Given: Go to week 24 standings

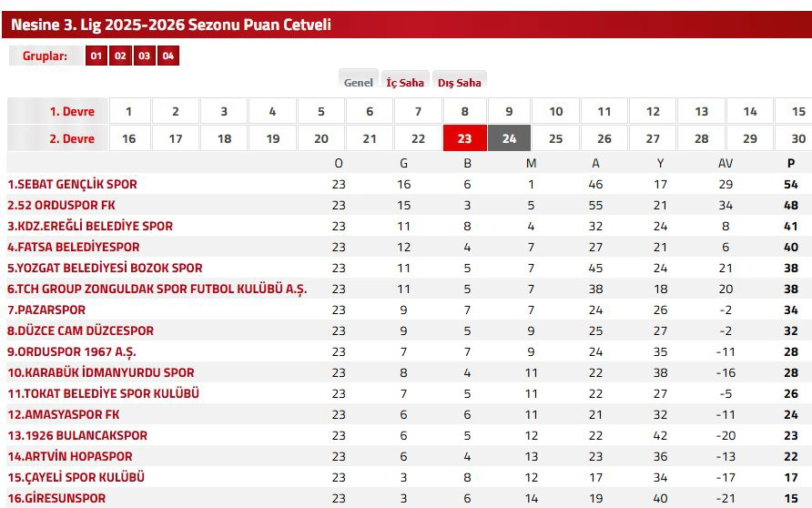Looking at the screenshot, I should tap(509, 139).
